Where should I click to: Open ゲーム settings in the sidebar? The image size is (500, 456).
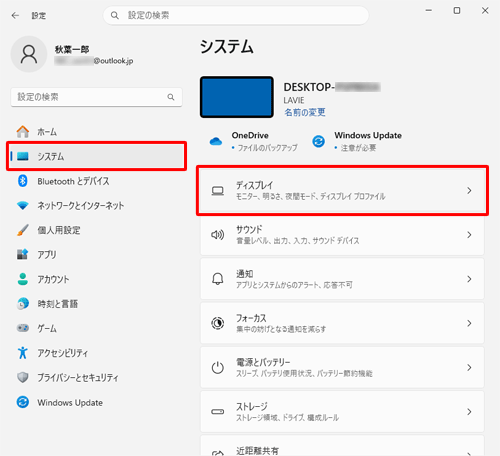click(x=96, y=328)
